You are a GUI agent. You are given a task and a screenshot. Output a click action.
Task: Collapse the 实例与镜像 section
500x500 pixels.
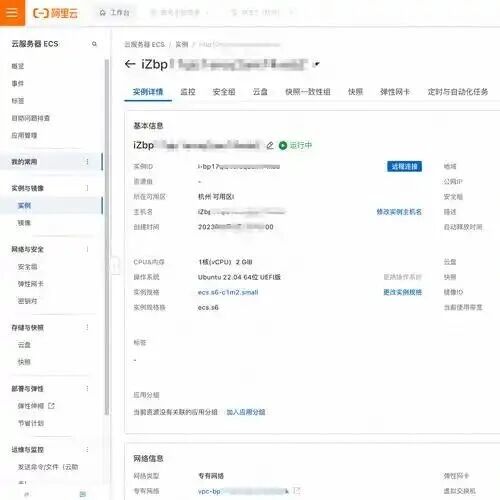pos(28,188)
